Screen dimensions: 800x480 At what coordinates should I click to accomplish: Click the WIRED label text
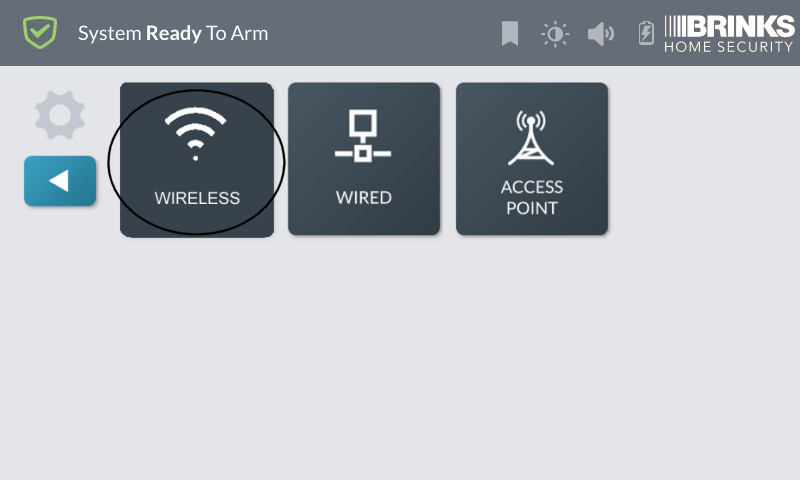point(364,197)
